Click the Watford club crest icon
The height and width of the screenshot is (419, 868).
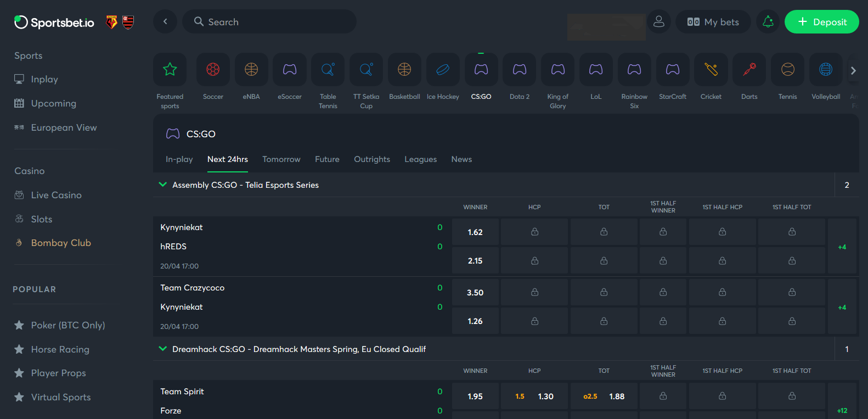coord(111,23)
